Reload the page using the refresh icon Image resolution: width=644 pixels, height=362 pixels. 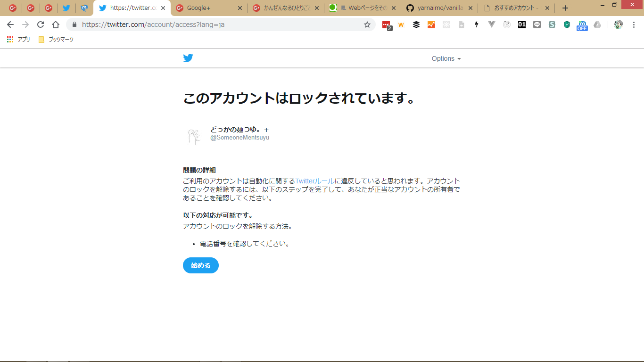click(x=41, y=25)
